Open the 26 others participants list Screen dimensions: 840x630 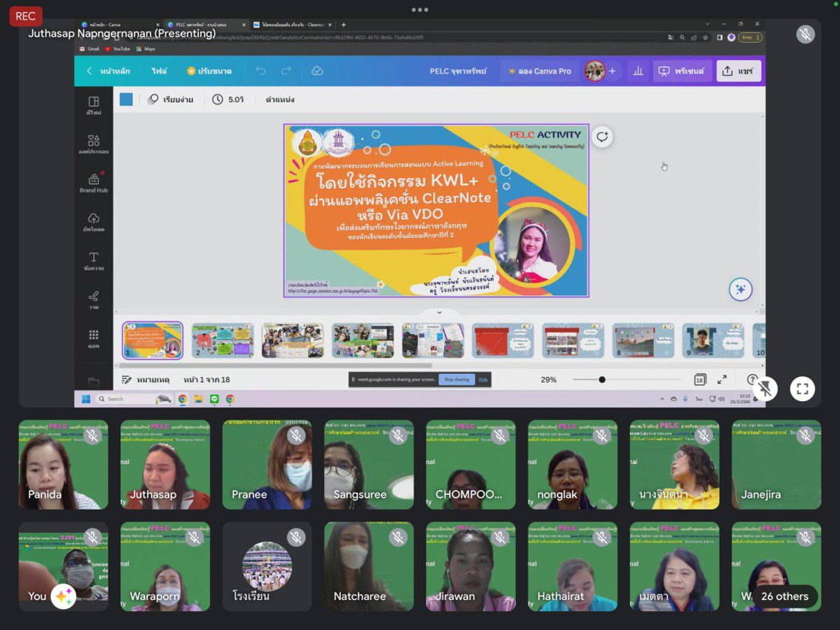pyautogui.click(x=784, y=596)
